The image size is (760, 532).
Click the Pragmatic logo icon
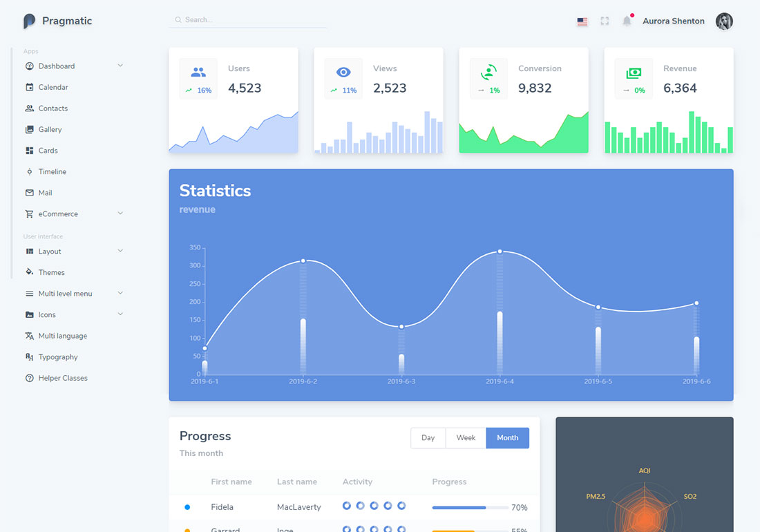(29, 21)
